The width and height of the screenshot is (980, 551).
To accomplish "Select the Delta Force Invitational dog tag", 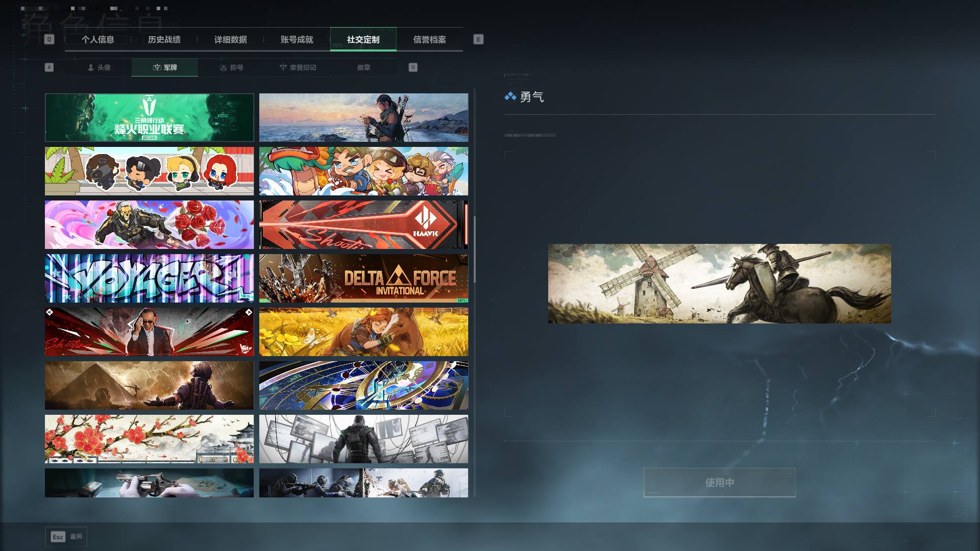I will [x=363, y=278].
